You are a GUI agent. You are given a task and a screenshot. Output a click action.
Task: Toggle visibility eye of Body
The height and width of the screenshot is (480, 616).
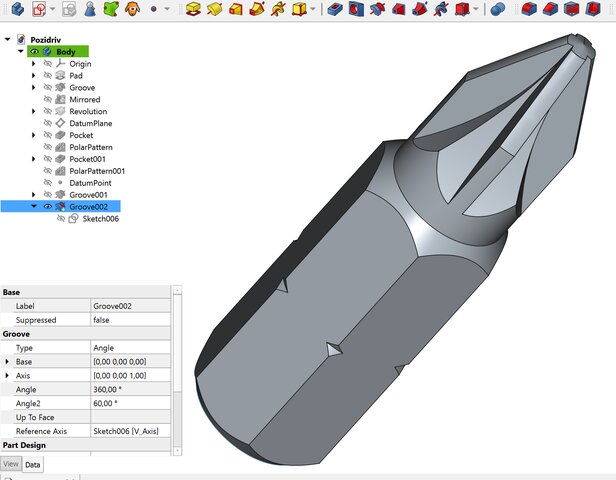tap(35, 51)
